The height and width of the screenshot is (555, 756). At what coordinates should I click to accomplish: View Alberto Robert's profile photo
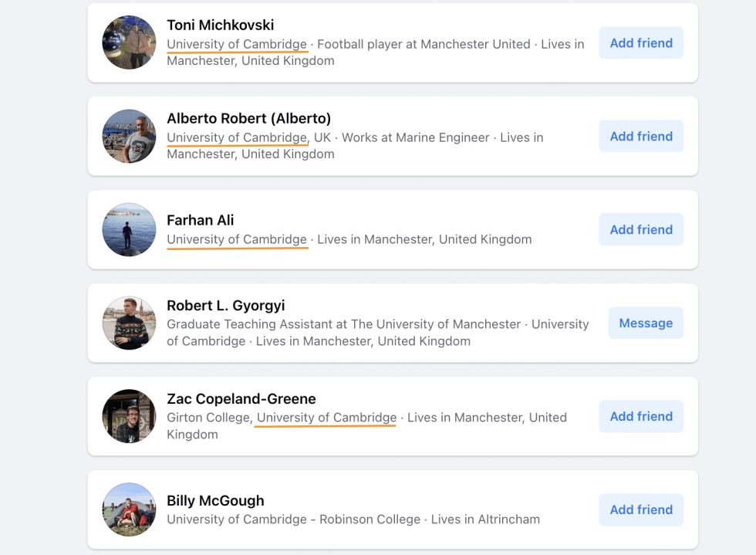(129, 136)
